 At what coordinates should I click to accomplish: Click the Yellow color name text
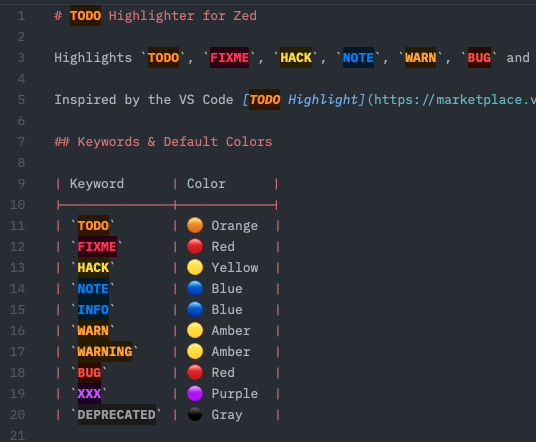[x=235, y=268]
